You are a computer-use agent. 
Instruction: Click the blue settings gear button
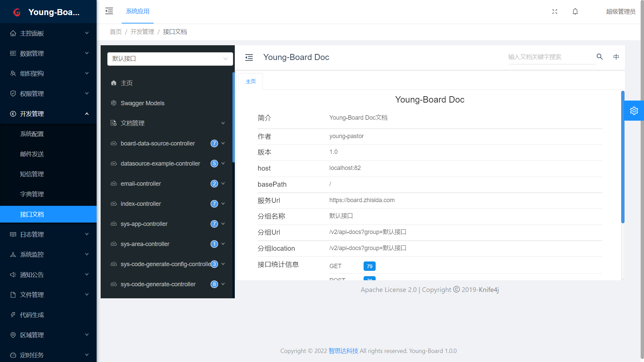634,111
